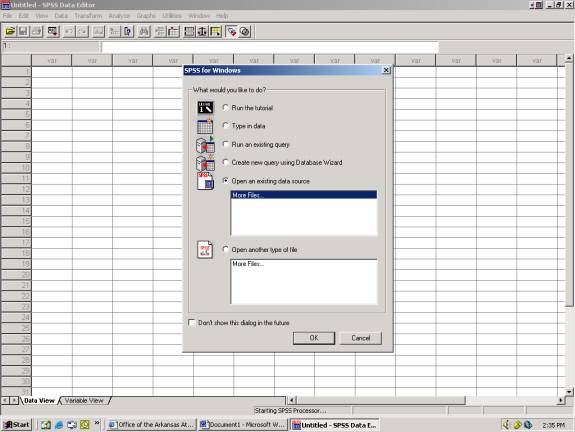Open the Graphs menu
The image size is (575, 432).
click(146, 16)
